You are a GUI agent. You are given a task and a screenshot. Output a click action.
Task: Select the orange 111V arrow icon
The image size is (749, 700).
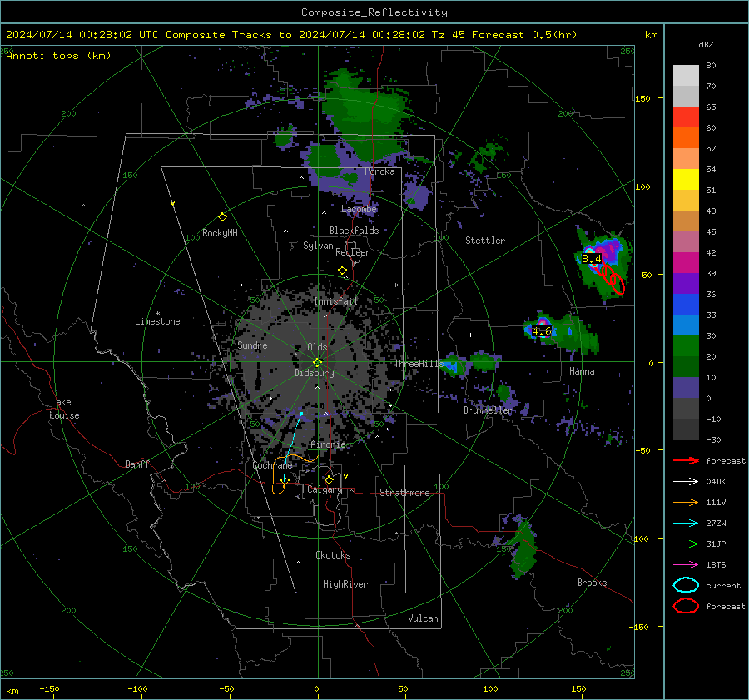click(686, 502)
